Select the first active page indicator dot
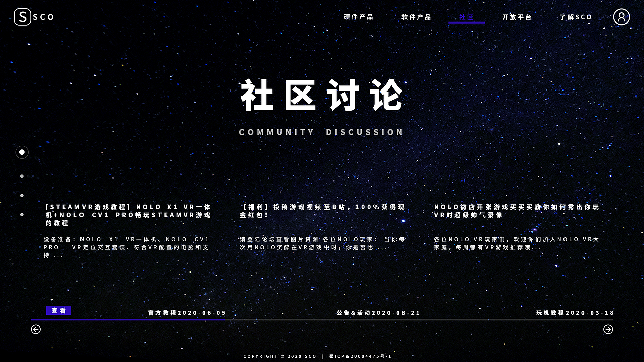The width and height of the screenshot is (644, 362). pos(22,152)
